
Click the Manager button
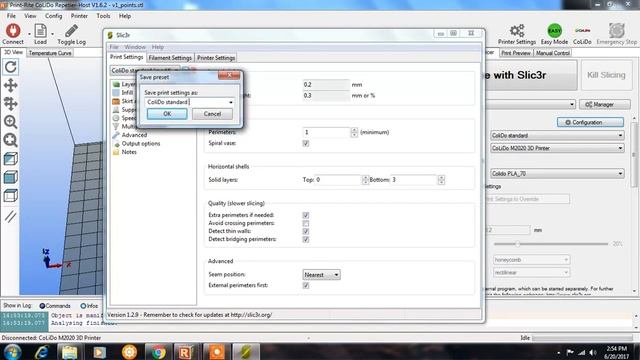(x=604, y=104)
